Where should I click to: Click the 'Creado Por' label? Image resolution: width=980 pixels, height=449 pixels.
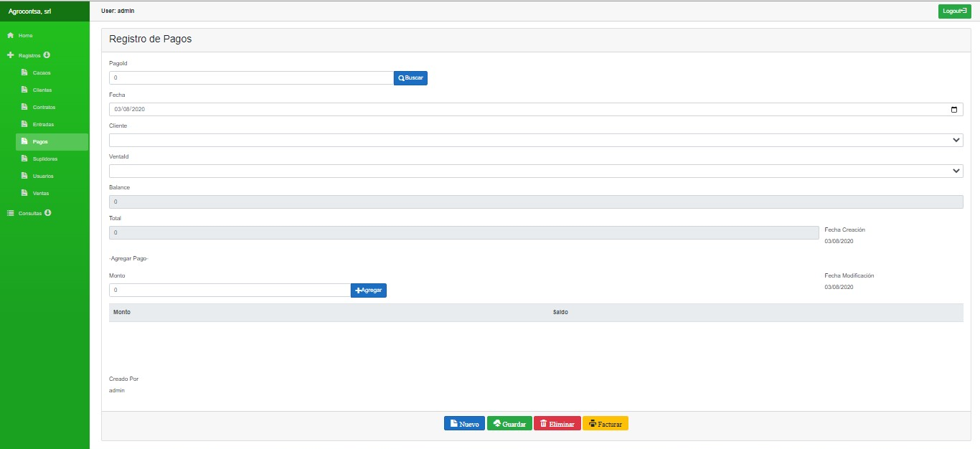[x=123, y=379]
